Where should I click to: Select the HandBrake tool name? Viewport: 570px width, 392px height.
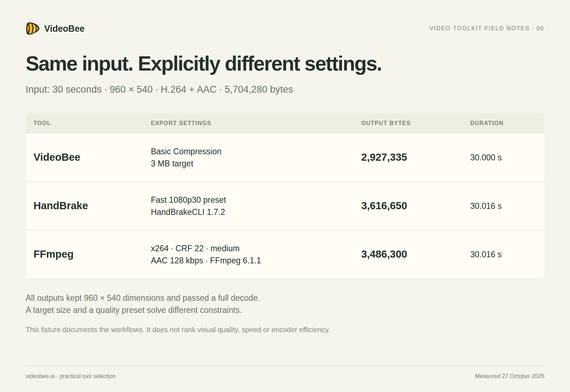[61, 206]
